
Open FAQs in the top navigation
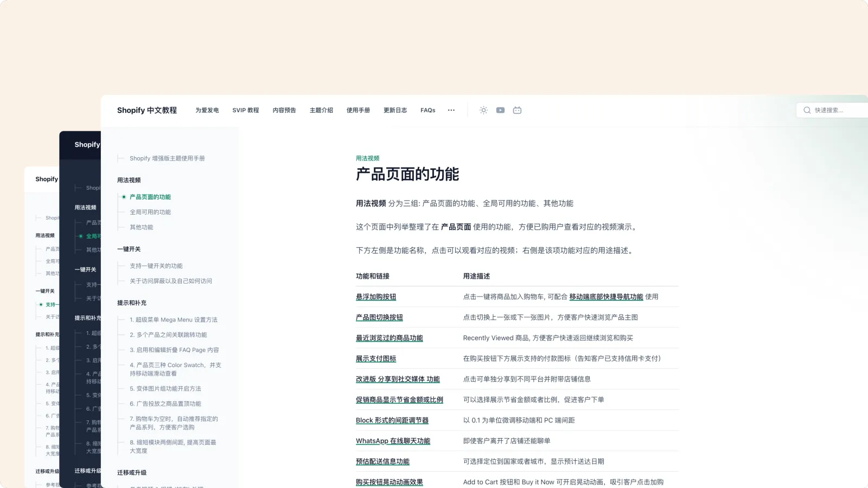[427, 110]
